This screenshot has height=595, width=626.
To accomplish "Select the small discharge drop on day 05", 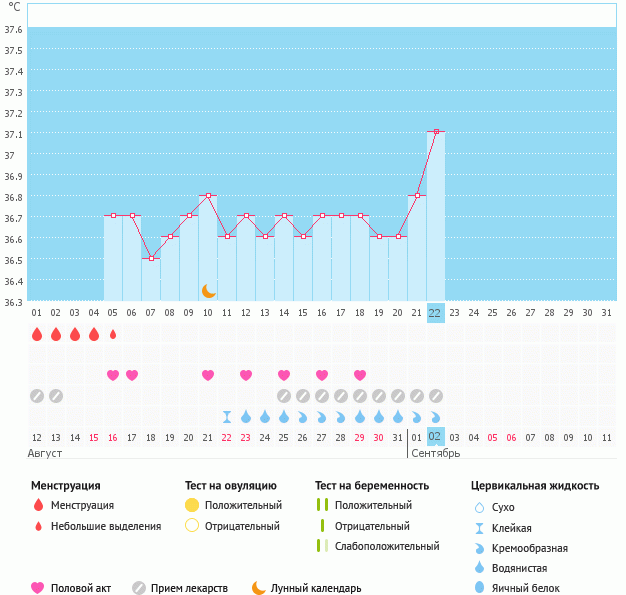I will (113, 334).
